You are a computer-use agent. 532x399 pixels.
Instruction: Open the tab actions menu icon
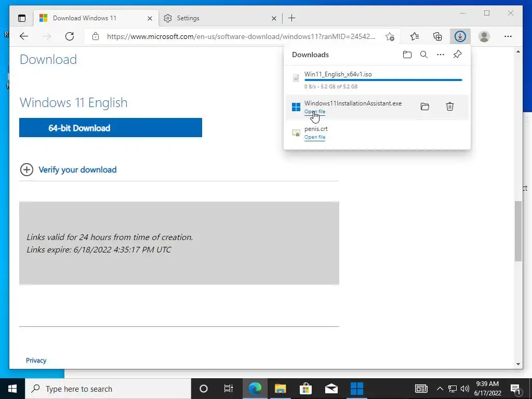point(22,18)
